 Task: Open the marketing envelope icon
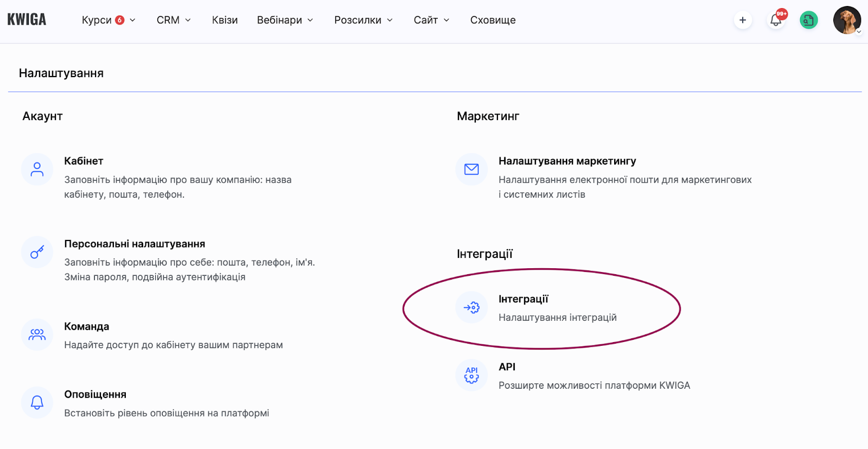tap(471, 169)
